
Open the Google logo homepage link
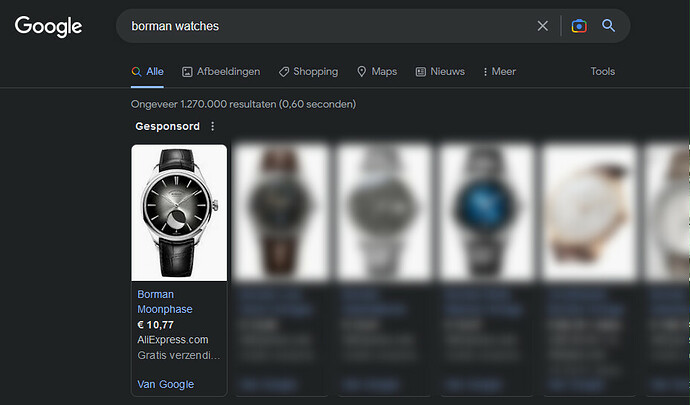48,26
